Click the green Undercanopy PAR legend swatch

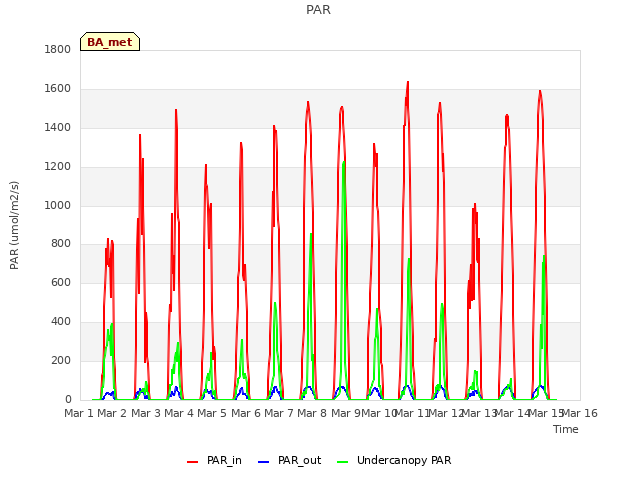(x=343, y=462)
